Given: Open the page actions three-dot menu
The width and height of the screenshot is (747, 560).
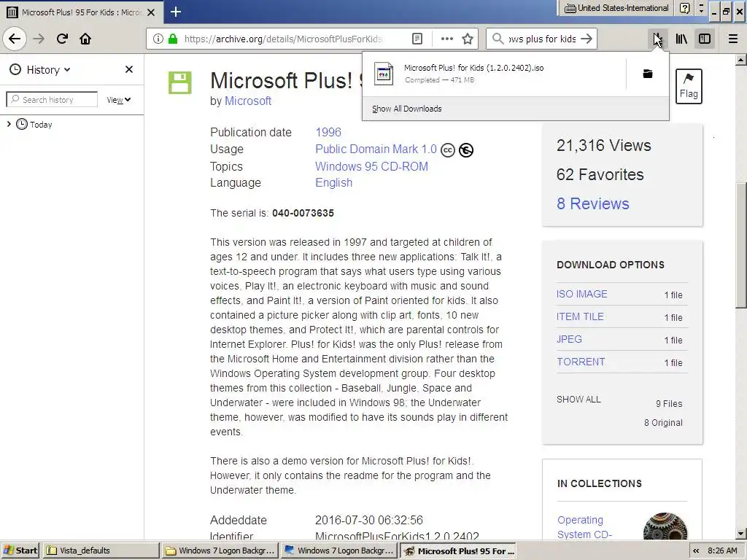Looking at the screenshot, I should [x=447, y=39].
